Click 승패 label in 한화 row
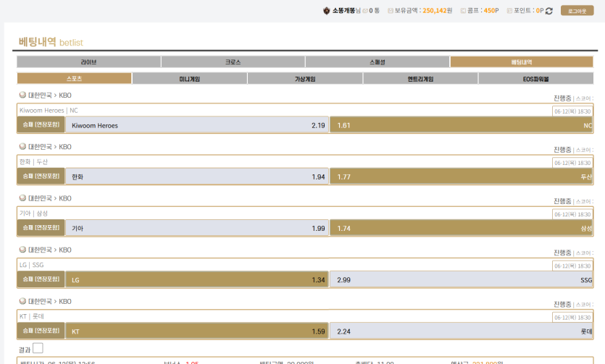 click(x=41, y=177)
